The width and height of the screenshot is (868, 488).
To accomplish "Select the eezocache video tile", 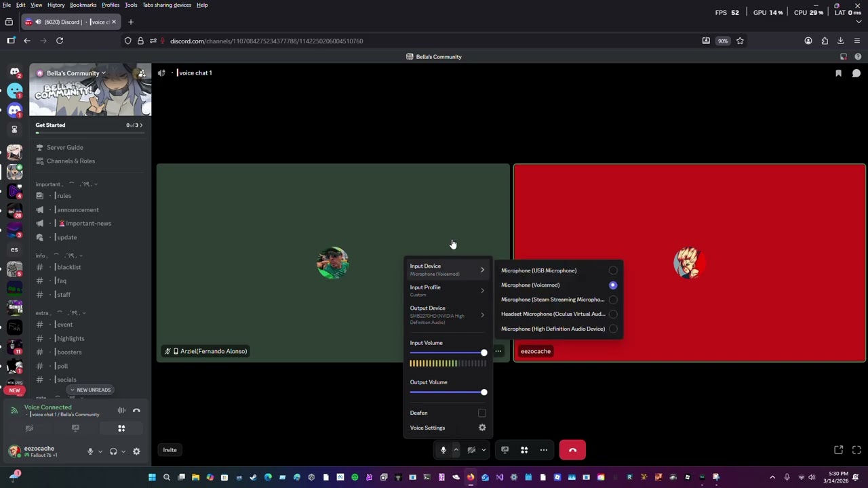I will pos(690,263).
